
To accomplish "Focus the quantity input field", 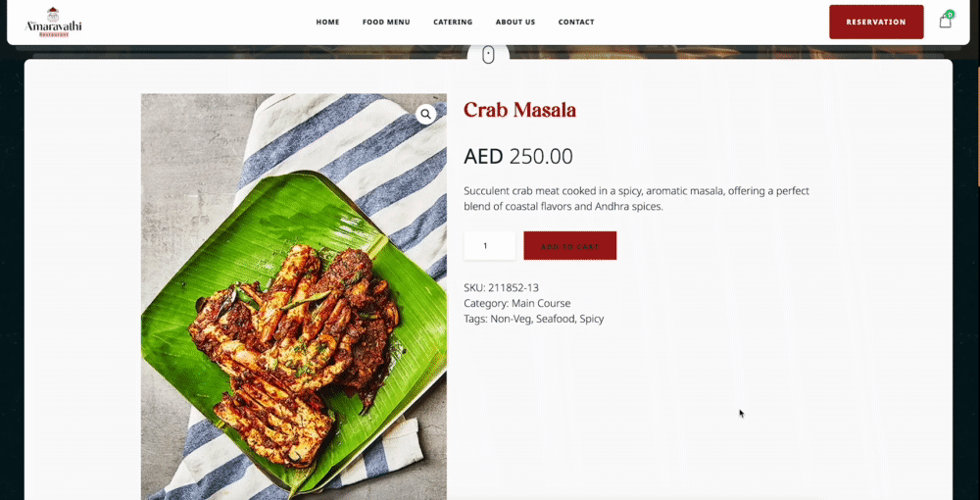I will (x=489, y=246).
